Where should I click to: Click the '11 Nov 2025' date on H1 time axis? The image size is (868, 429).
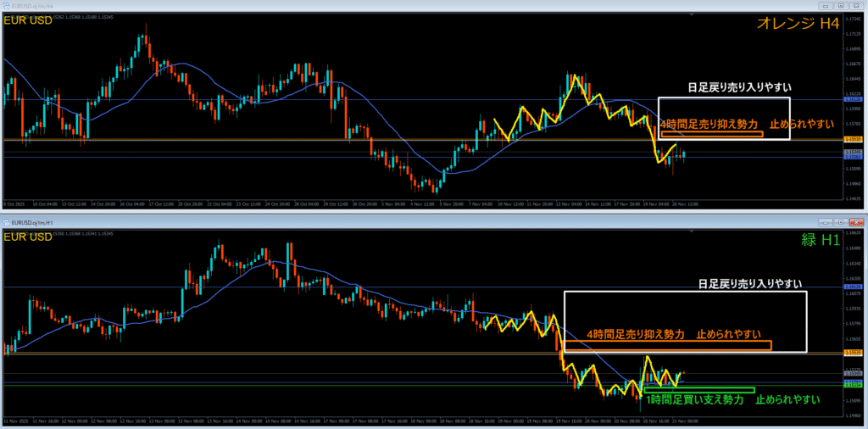point(14,421)
